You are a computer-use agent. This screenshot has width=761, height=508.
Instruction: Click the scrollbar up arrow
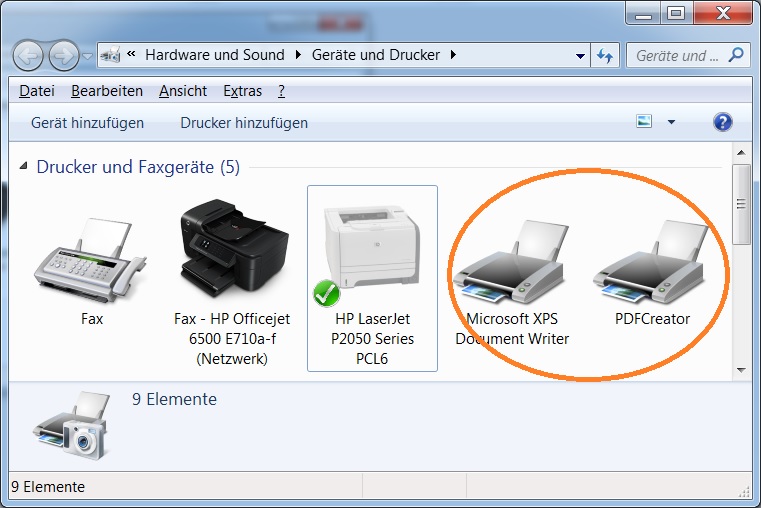pyautogui.click(x=741, y=153)
